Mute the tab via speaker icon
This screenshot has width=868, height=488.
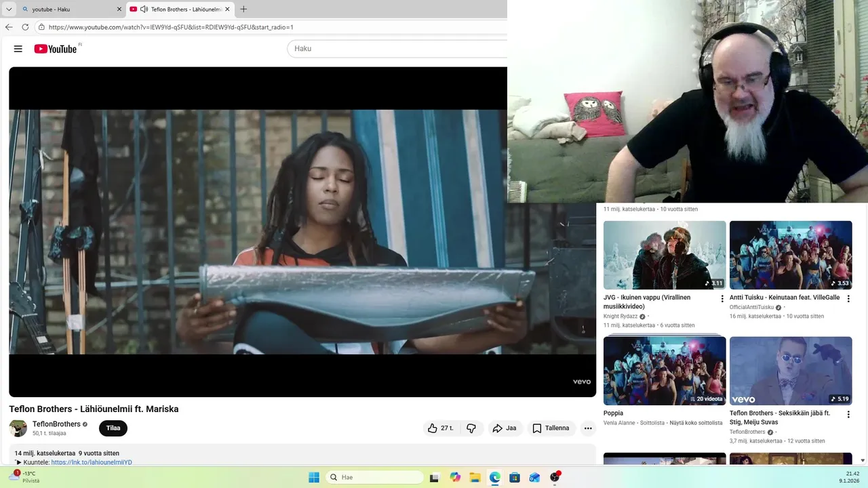coord(144,9)
